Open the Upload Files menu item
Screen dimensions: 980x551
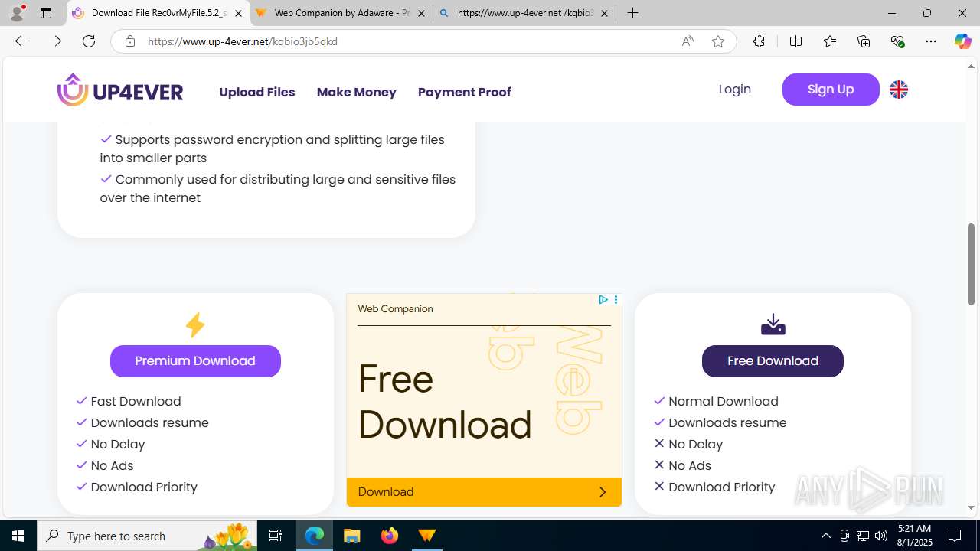coord(257,92)
